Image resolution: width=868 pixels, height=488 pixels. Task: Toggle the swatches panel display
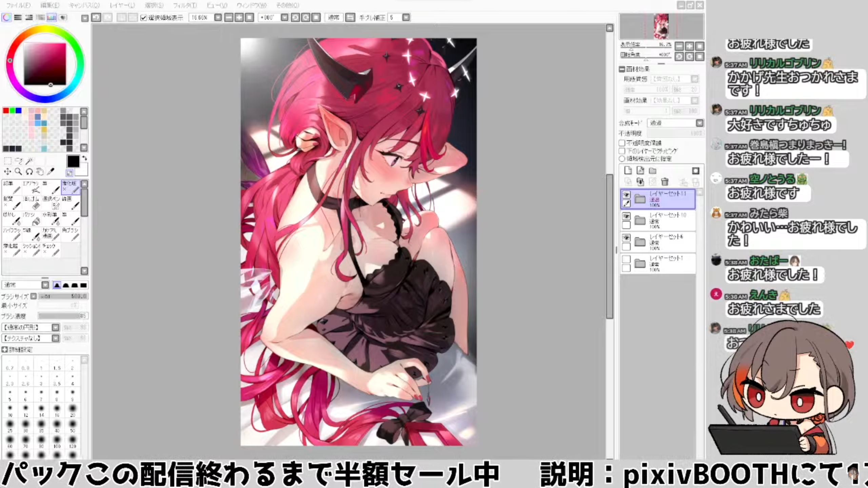pyautogui.click(x=52, y=17)
